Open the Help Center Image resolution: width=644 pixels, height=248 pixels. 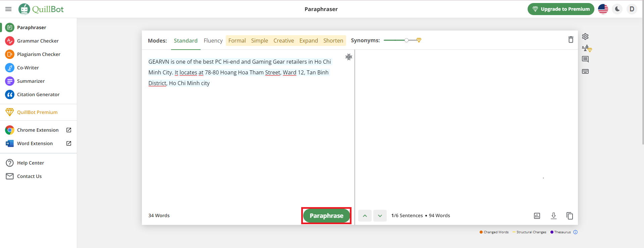39,163
